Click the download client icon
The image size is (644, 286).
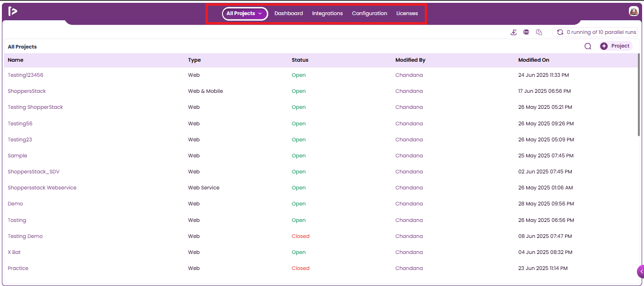(514, 32)
